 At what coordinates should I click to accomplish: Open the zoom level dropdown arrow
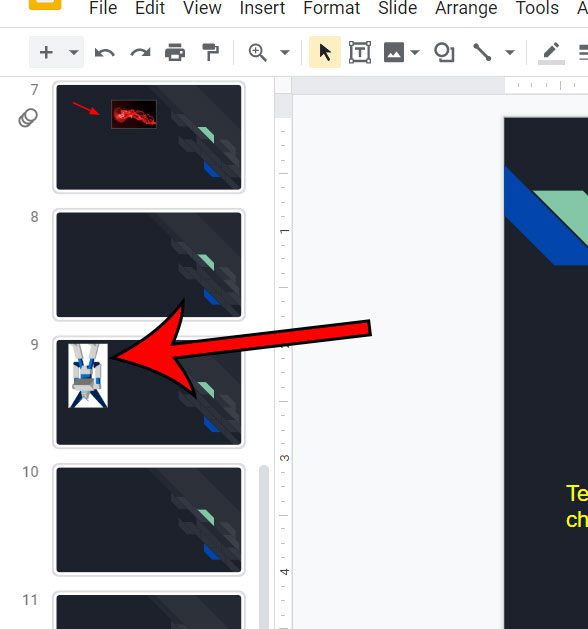point(285,52)
